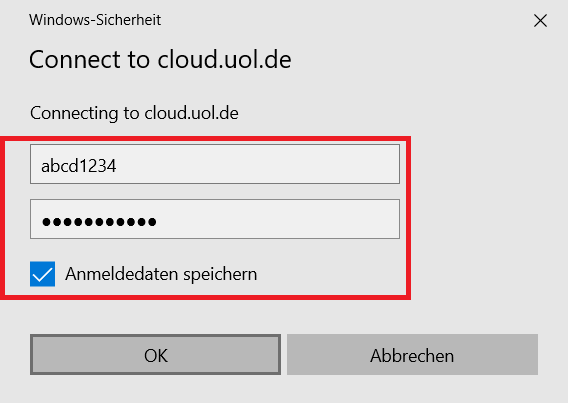Focus the username field containing abcd1234
Viewport: 568px width, 403px height.
215,164
